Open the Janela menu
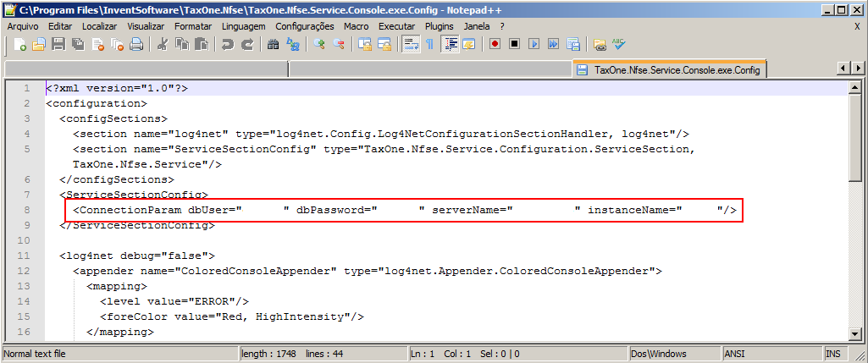The height and width of the screenshot is (363, 868). coord(477,26)
